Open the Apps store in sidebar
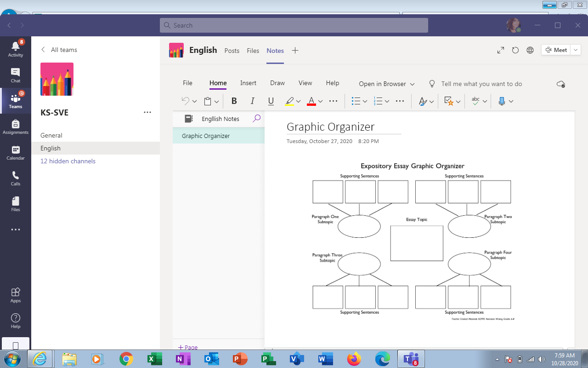Screen dimensions: 588x368 [x=16, y=295]
